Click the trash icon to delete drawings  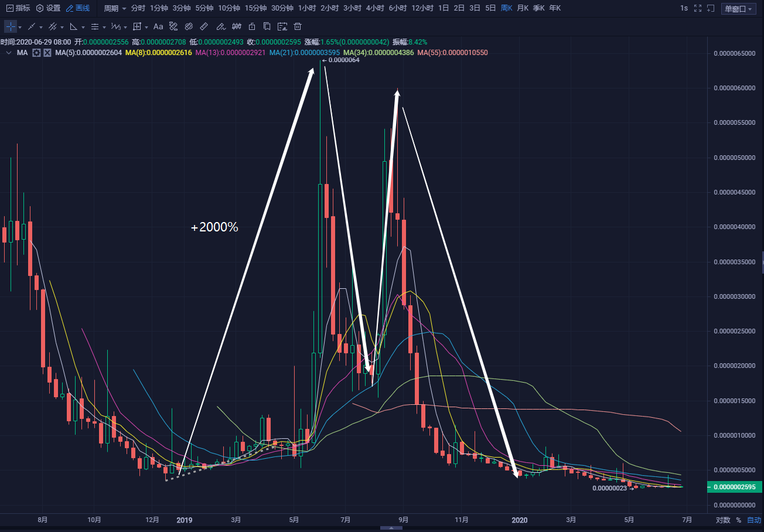click(x=298, y=26)
